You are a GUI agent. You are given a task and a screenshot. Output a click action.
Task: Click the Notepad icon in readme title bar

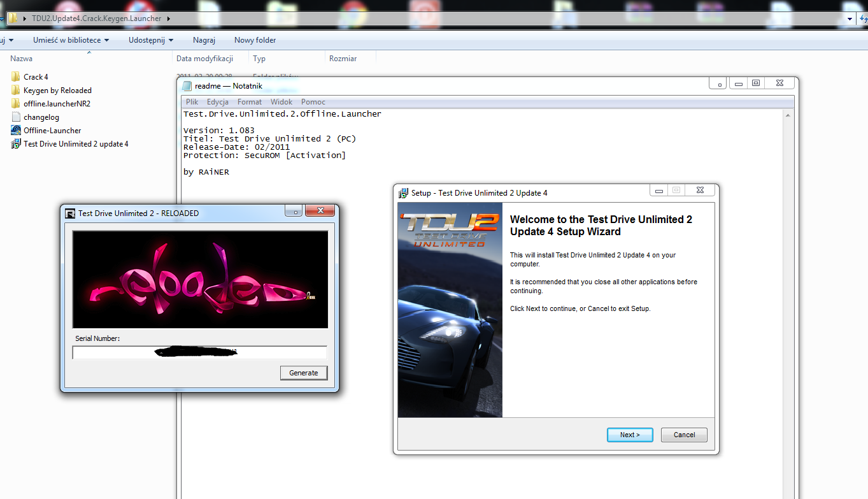point(187,86)
